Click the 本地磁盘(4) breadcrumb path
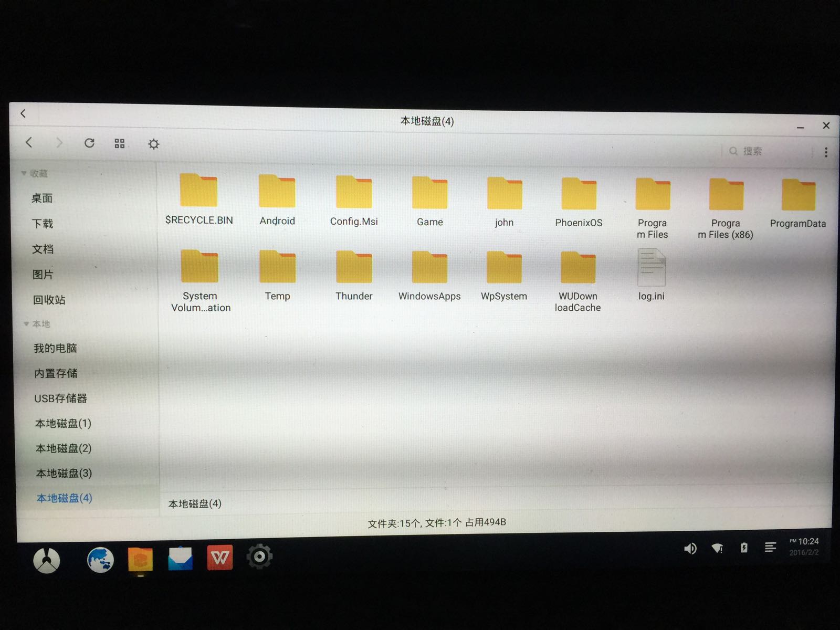 pyautogui.click(x=195, y=504)
